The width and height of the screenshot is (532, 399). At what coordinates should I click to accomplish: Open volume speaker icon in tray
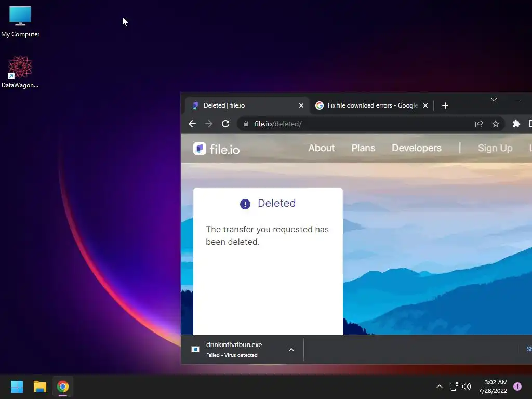click(x=467, y=387)
